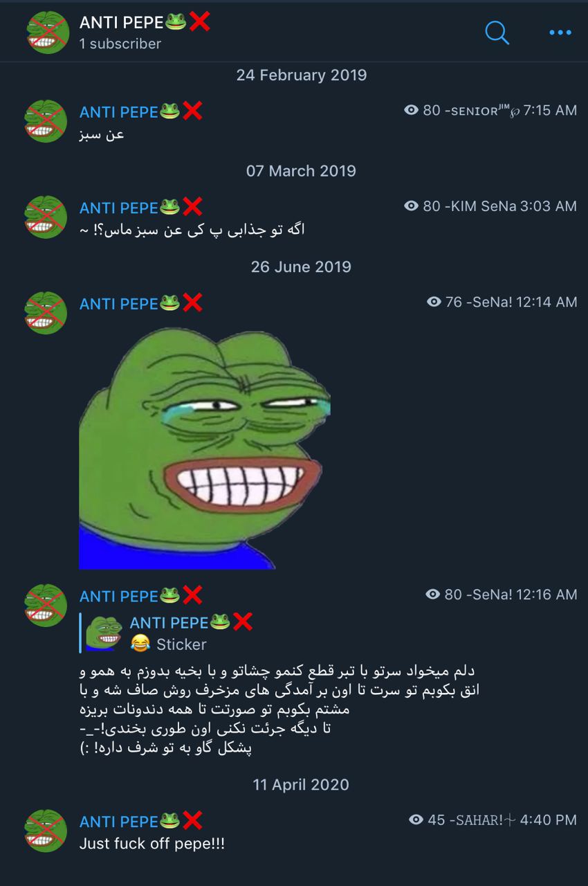Tap avatar of the 12:16 AM reply post
The width and height of the screenshot is (588, 886).
[x=46, y=605]
